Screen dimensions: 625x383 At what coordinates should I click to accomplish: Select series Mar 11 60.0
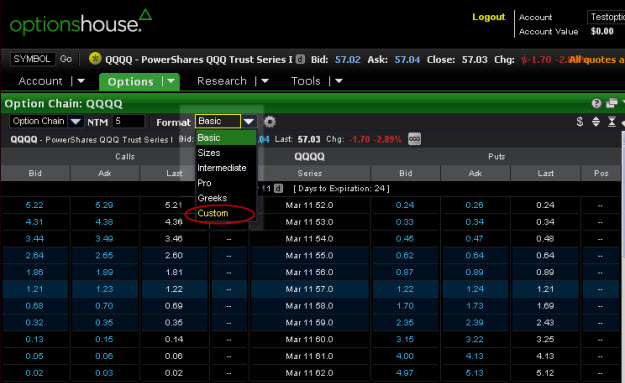click(x=309, y=339)
